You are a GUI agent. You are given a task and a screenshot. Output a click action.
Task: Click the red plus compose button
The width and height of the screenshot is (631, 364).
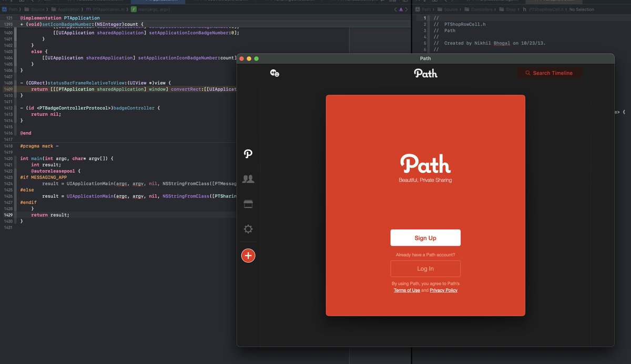coord(248,256)
